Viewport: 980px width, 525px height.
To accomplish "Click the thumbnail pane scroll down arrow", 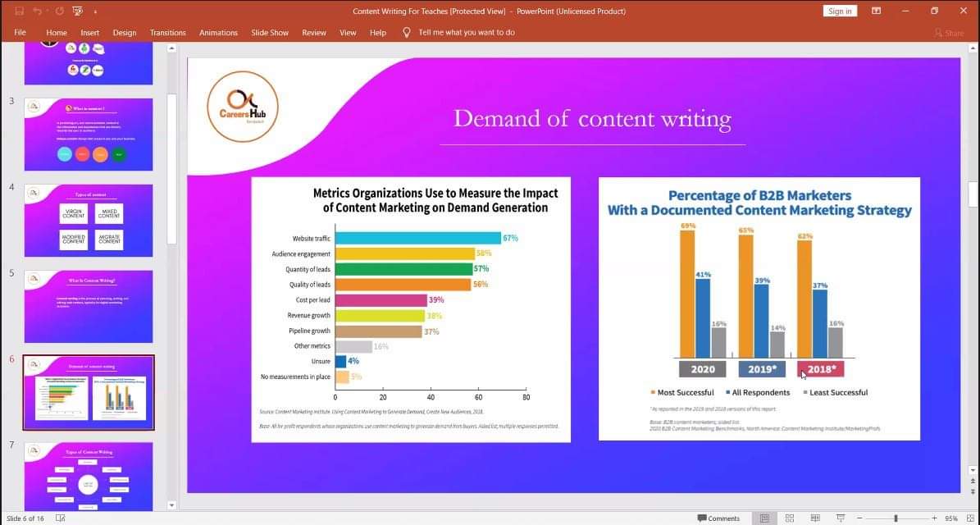I will coord(172,505).
